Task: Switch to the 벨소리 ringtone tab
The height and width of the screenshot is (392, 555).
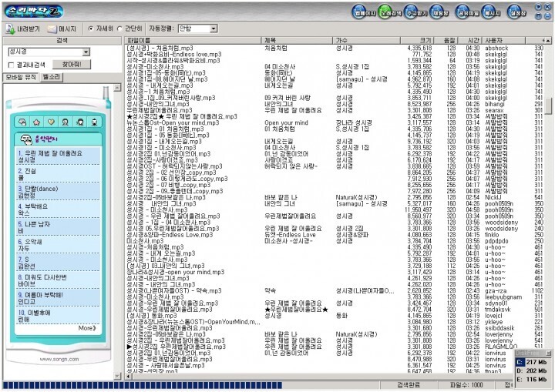Action: click(52, 77)
